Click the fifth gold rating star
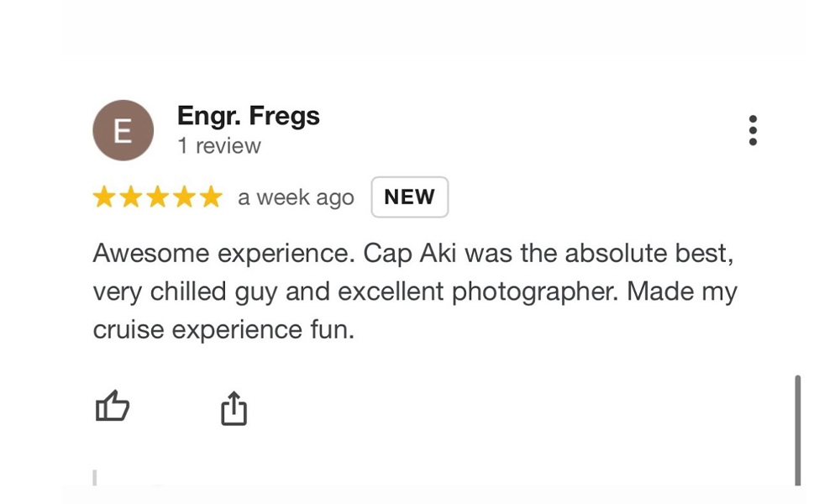This screenshot has width=840, height=504. click(210, 197)
